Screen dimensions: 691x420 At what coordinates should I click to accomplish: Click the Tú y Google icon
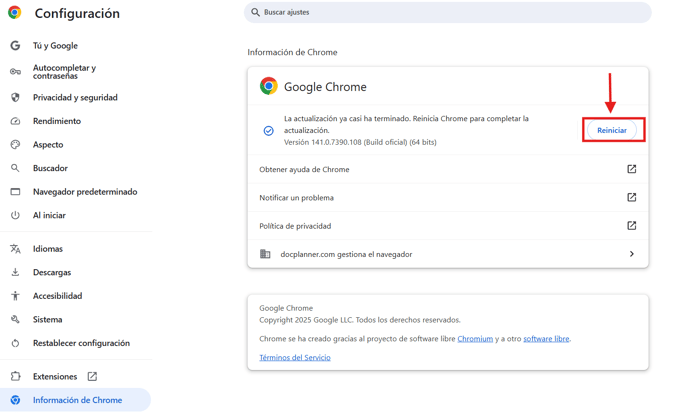[x=15, y=46]
